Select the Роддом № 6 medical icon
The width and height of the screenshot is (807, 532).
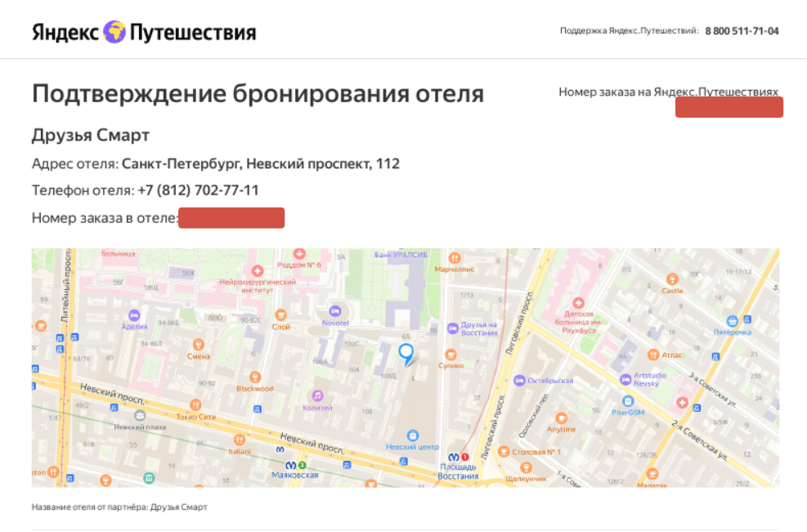(x=298, y=252)
